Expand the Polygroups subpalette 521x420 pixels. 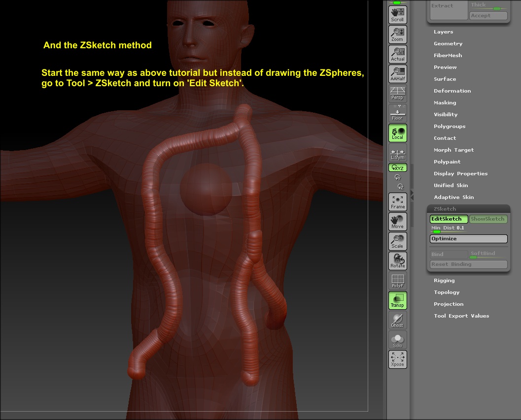click(449, 126)
